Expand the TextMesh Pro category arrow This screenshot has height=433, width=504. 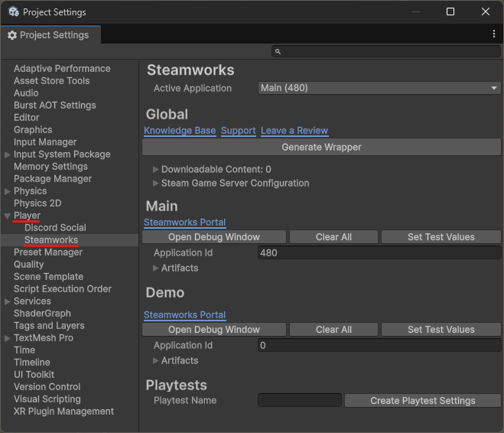click(8, 338)
